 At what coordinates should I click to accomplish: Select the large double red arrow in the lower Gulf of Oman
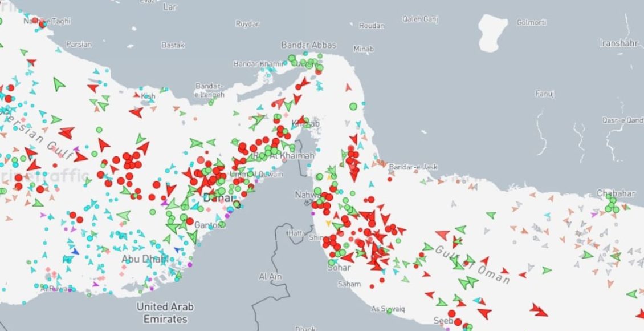tap(538, 310)
